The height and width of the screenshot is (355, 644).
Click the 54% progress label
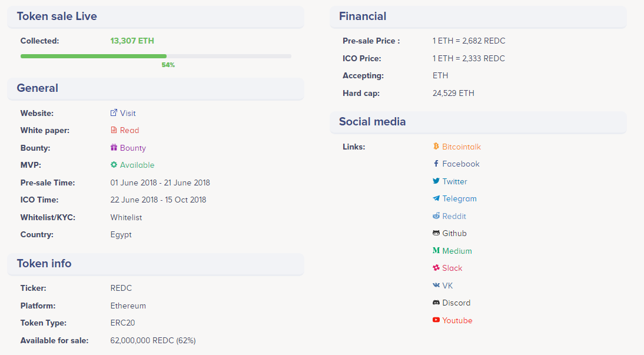tap(168, 65)
